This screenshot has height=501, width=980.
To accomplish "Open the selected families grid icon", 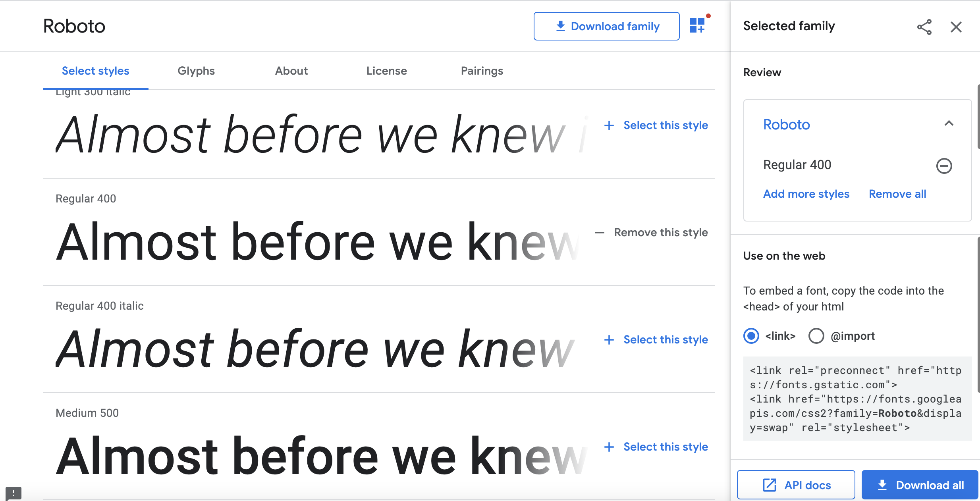I will pyautogui.click(x=697, y=26).
